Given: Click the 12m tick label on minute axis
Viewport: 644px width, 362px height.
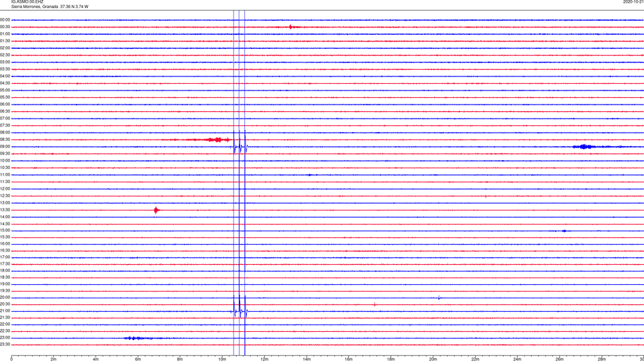Looking at the screenshot, I should tap(264, 359).
